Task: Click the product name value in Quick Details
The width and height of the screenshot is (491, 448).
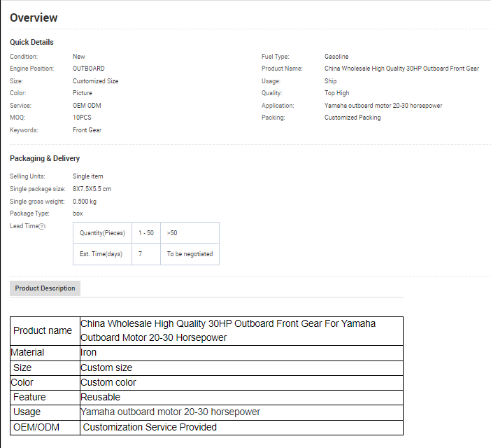Action: click(401, 69)
